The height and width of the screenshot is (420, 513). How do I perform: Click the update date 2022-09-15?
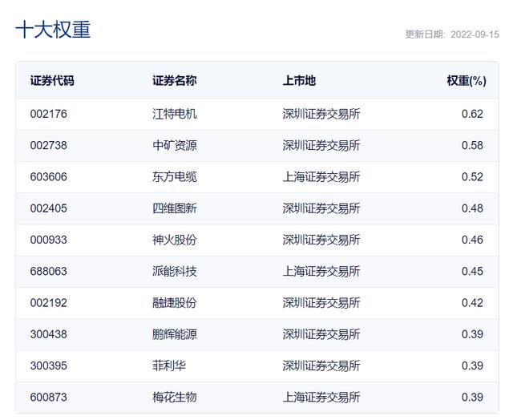click(x=475, y=34)
